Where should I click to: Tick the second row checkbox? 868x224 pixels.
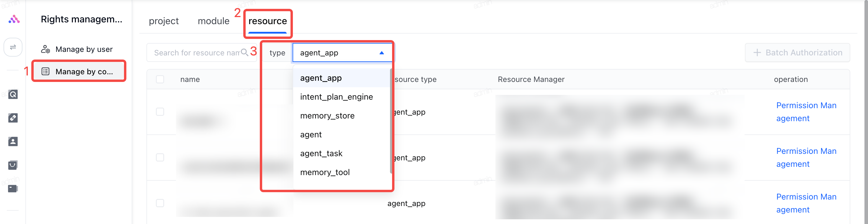point(160,157)
